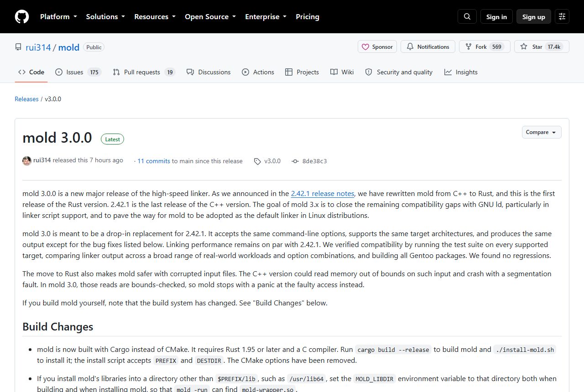
Task: Open the Projects tab
Action: coord(302,72)
